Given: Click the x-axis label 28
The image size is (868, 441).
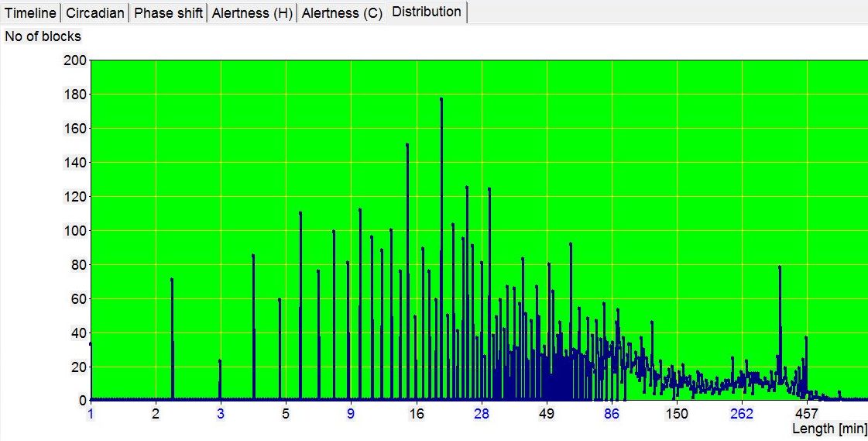Looking at the screenshot, I should tap(482, 414).
